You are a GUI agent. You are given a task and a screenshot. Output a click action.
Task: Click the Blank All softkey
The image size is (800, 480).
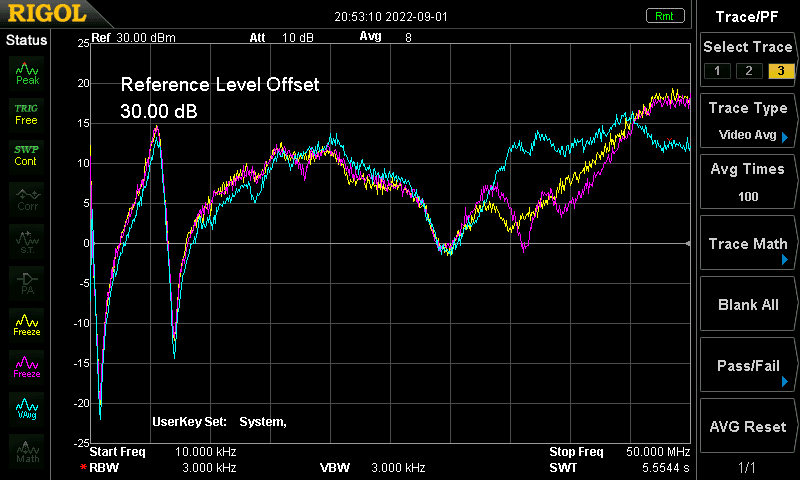[x=747, y=305]
